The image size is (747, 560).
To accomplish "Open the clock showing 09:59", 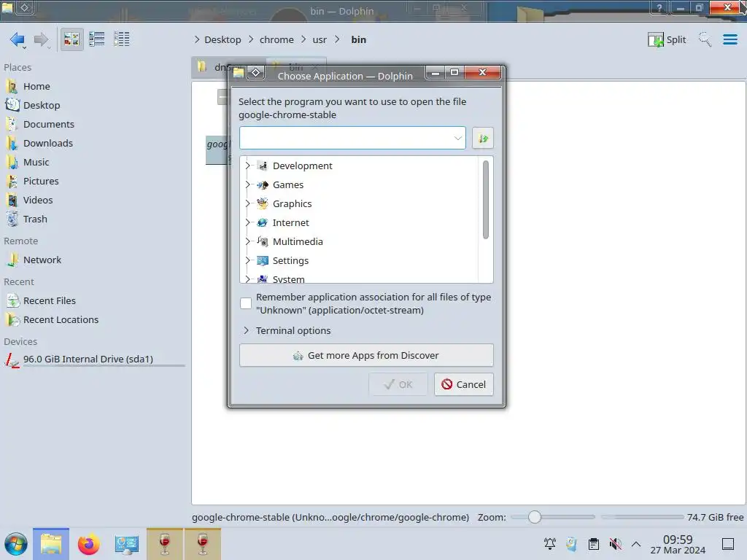I will (x=678, y=544).
